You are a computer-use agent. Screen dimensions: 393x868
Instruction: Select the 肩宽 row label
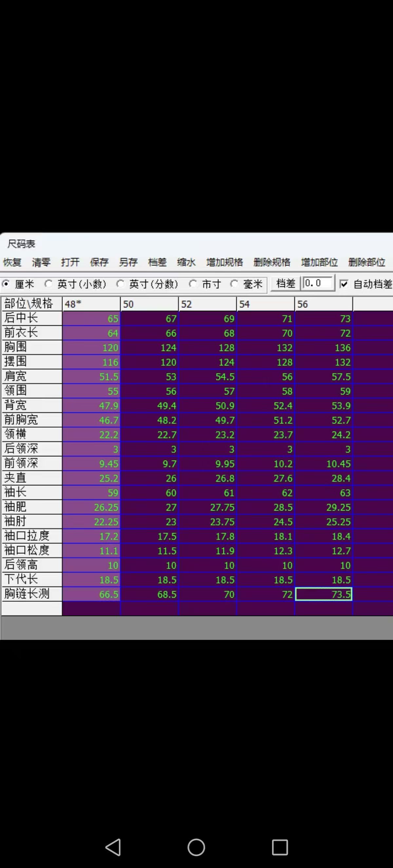(32, 376)
